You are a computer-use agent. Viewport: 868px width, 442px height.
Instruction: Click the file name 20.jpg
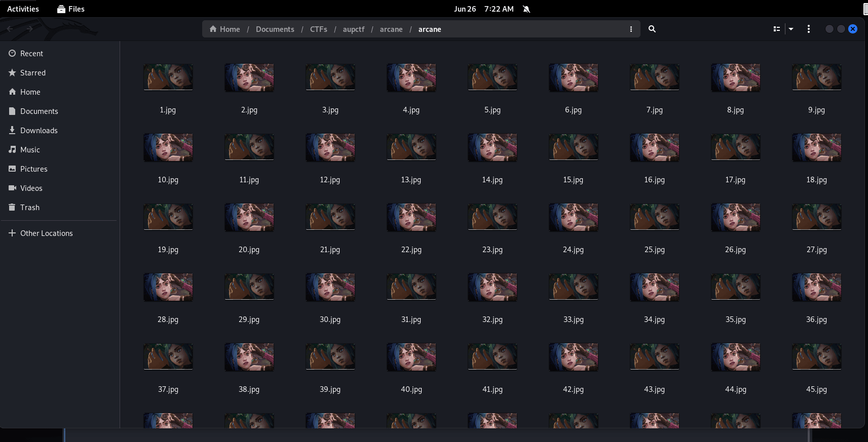[249, 250]
